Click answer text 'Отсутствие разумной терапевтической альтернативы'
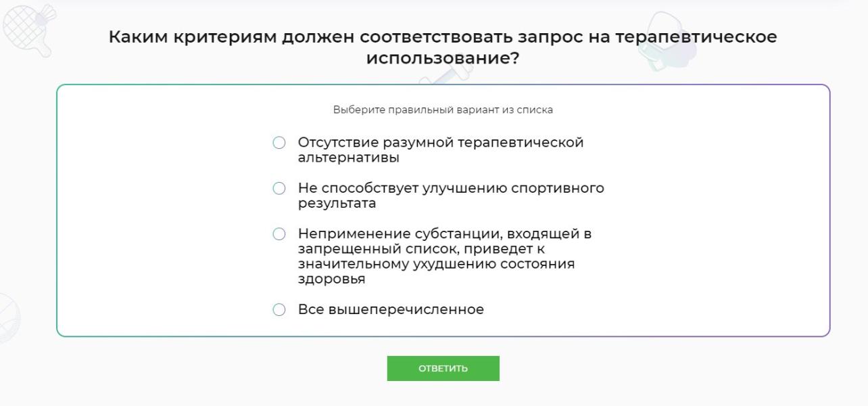The width and height of the screenshot is (868, 406). (441, 150)
